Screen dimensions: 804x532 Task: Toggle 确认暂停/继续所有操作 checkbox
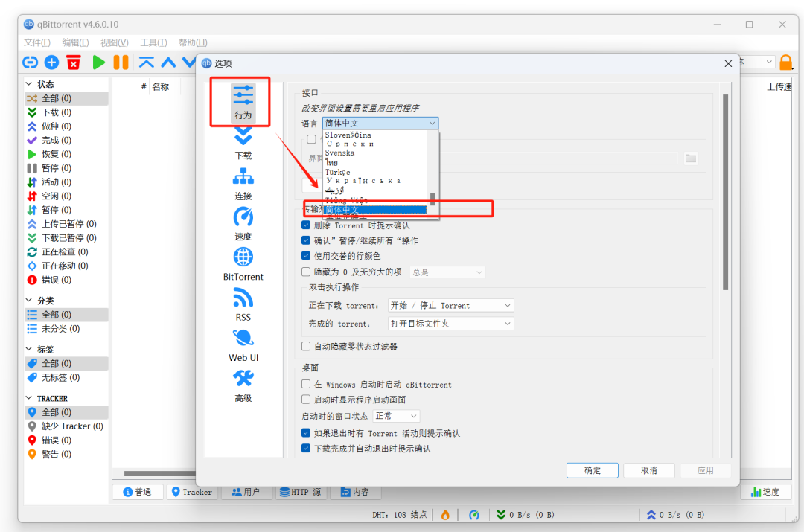pyautogui.click(x=306, y=240)
